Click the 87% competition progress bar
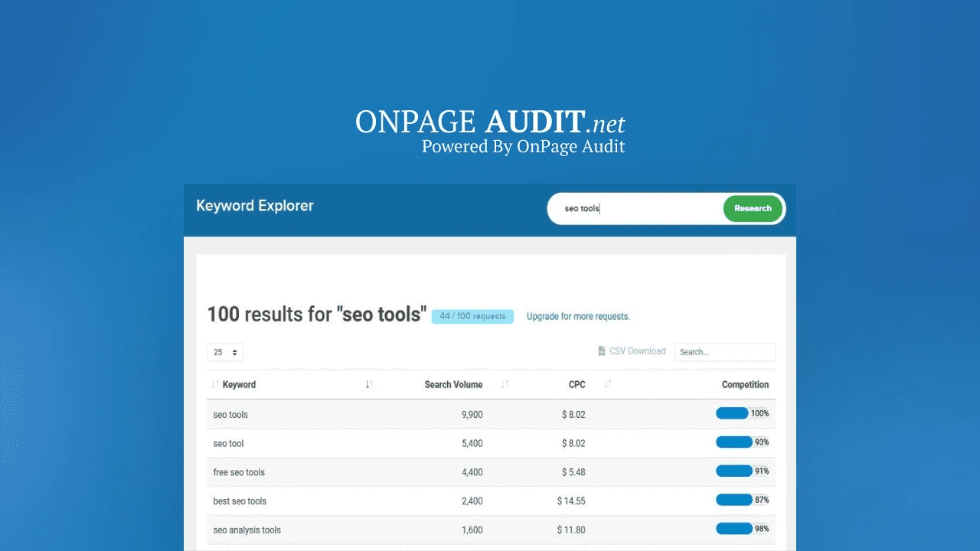The width and height of the screenshot is (980, 551). [743, 500]
